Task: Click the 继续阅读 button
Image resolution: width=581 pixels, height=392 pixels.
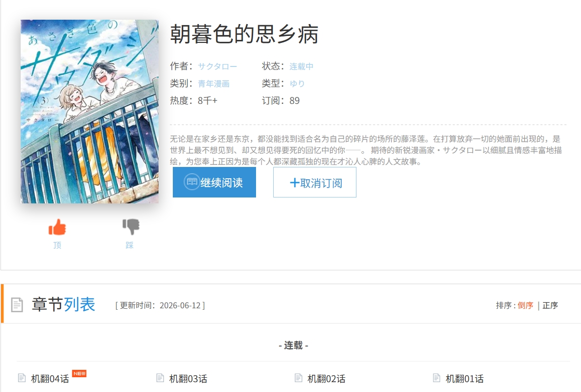Action: pos(214,182)
